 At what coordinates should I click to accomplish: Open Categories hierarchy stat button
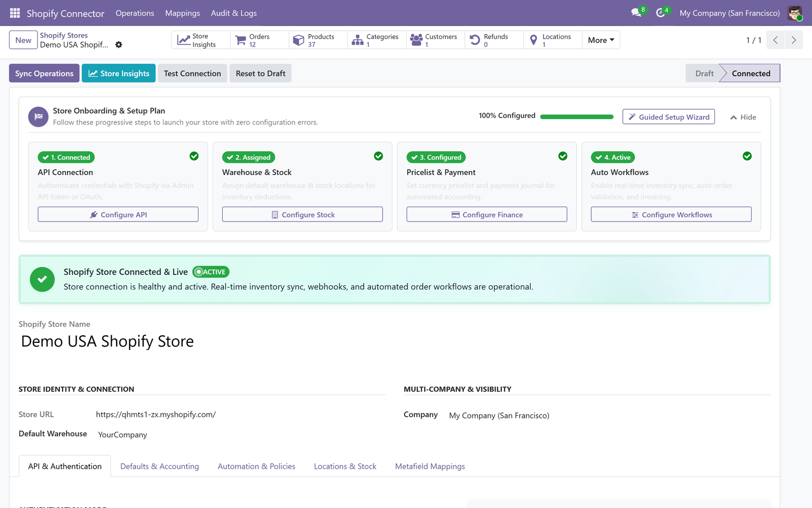point(377,40)
